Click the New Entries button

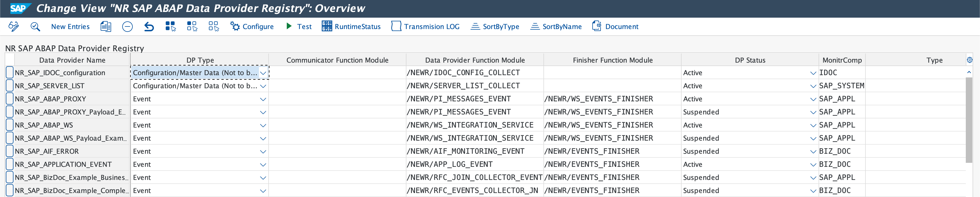point(70,26)
